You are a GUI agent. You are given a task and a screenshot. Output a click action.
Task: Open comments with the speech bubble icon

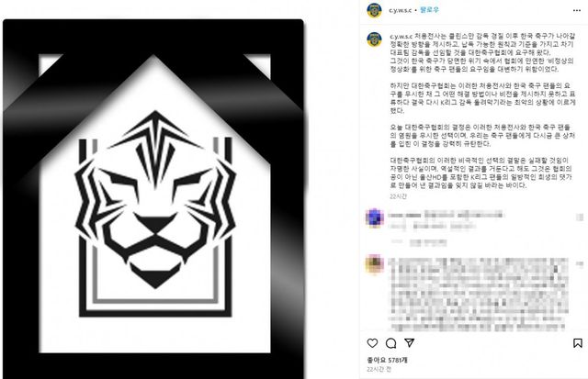click(390, 343)
